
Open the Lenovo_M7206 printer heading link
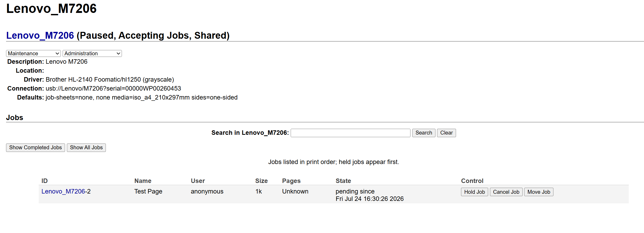40,35
